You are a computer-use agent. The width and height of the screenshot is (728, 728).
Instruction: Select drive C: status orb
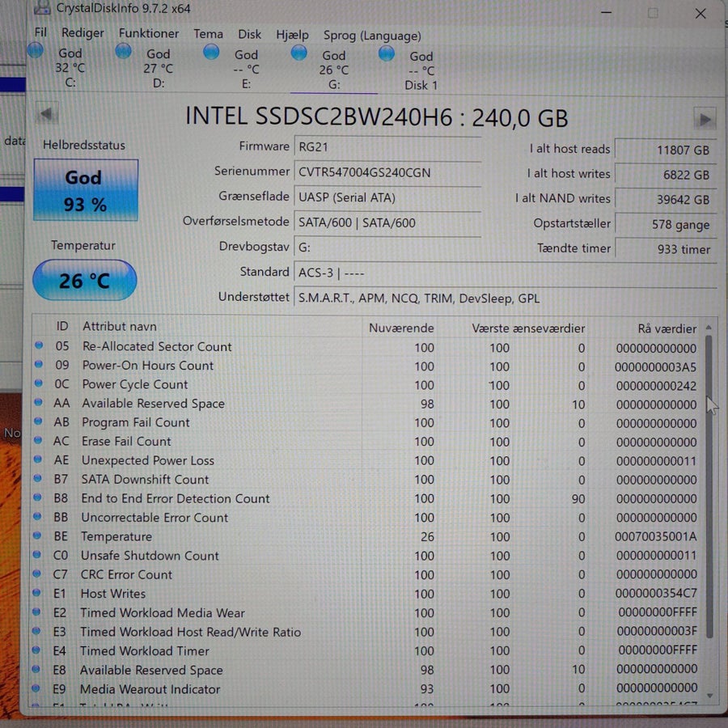point(36,50)
